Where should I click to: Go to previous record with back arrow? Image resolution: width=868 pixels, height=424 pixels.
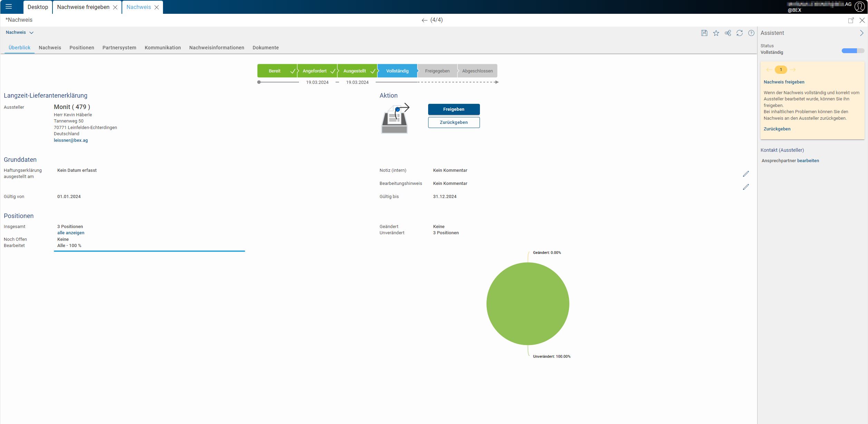(424, 20)
